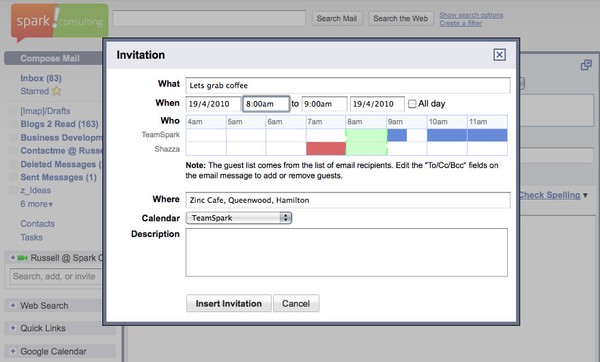The height and width of the screenshot is (362, 600).
Task: Click the Where field with Zinc Cafe
Action: pyautogui.click(x=348, y=200)
